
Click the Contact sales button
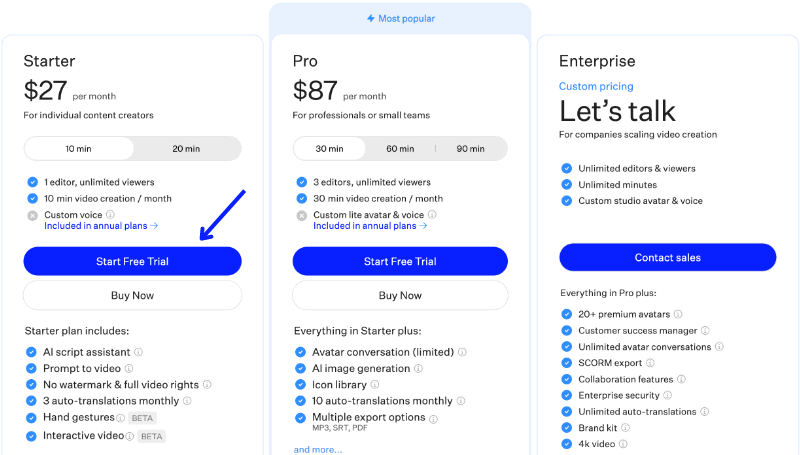tap(667, 258)
